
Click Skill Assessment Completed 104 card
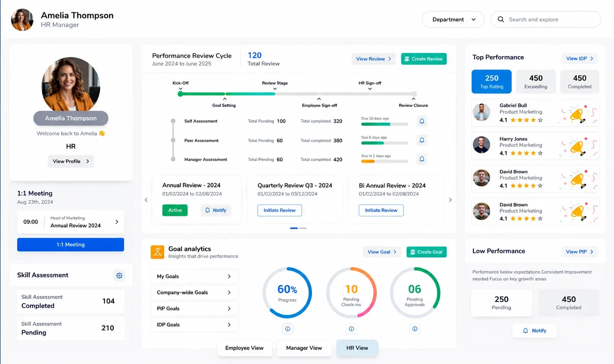point(71,301)
